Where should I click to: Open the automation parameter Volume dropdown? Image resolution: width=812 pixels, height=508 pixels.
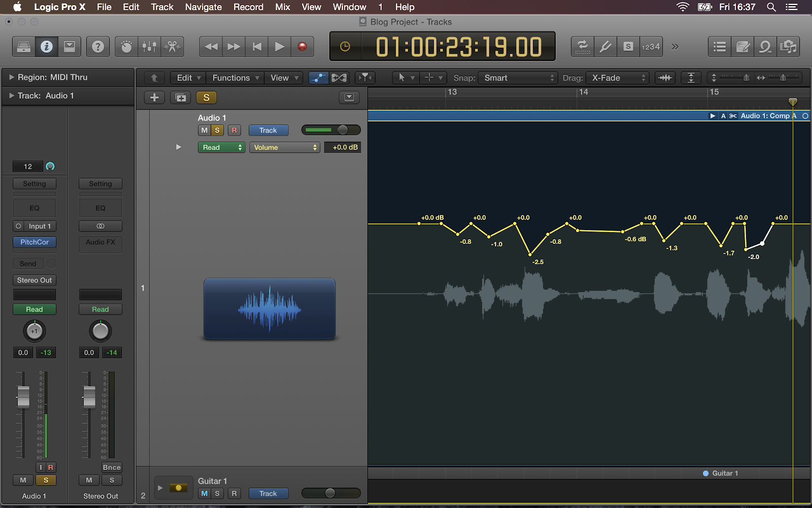tap(285, 147)
